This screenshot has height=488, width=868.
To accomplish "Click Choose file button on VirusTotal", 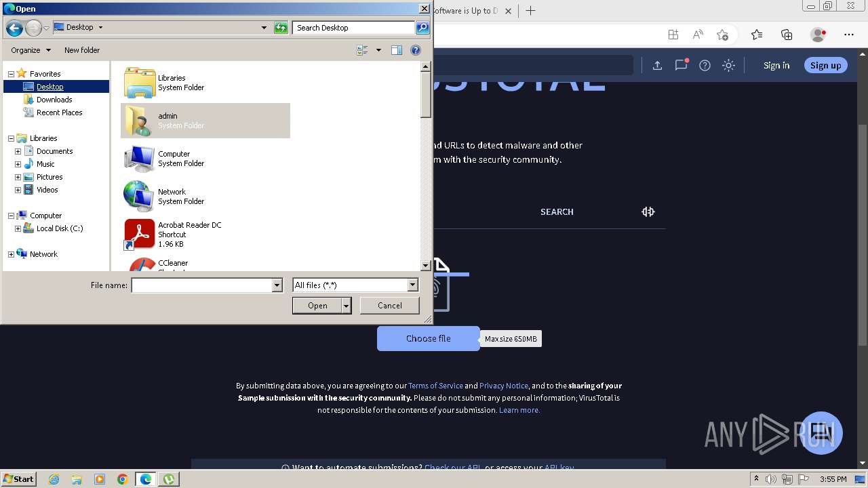I will [428, 338].
